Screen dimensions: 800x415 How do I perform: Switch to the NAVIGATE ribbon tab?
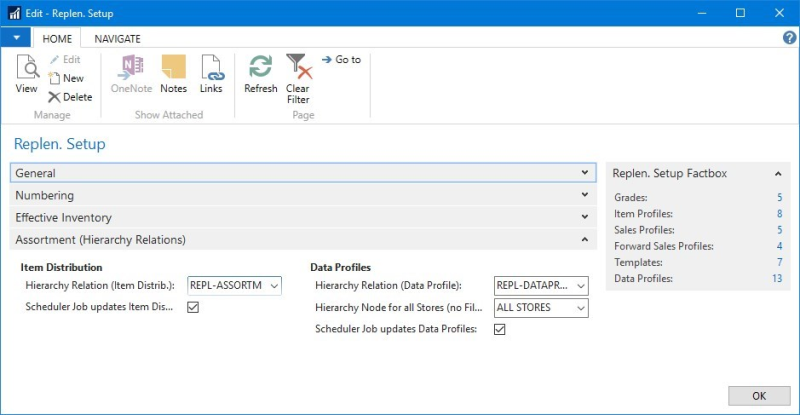coord(117,38)
